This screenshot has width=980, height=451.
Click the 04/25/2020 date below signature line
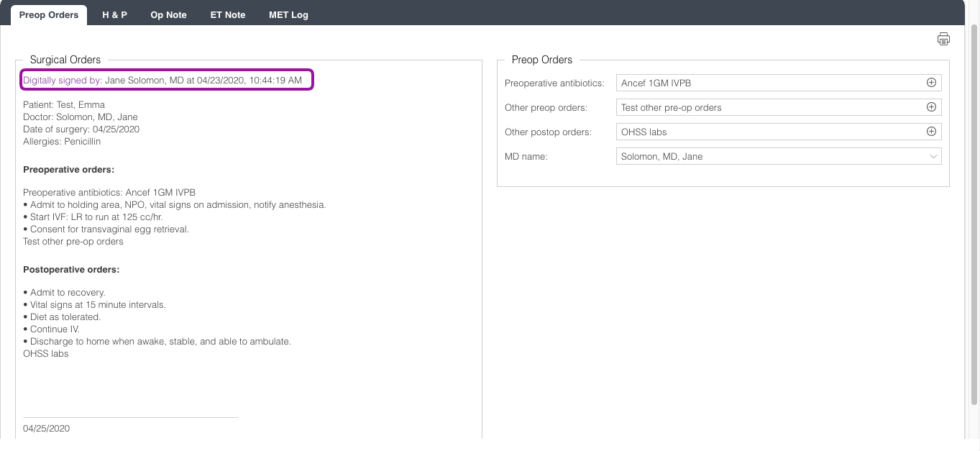tap(46, 429)
